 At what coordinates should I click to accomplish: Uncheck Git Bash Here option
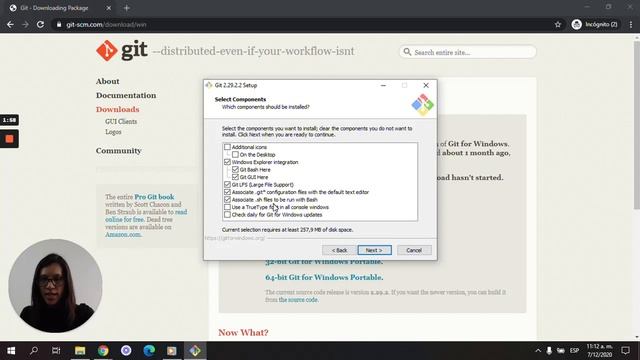(x=235, y=169)
